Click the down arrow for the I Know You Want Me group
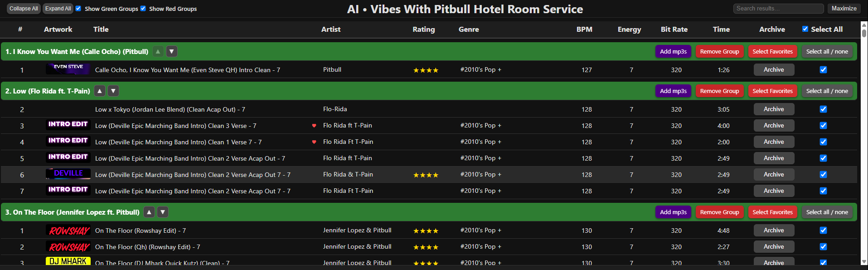Viewport: 868px width, 270px height. (x=171, y=52)
